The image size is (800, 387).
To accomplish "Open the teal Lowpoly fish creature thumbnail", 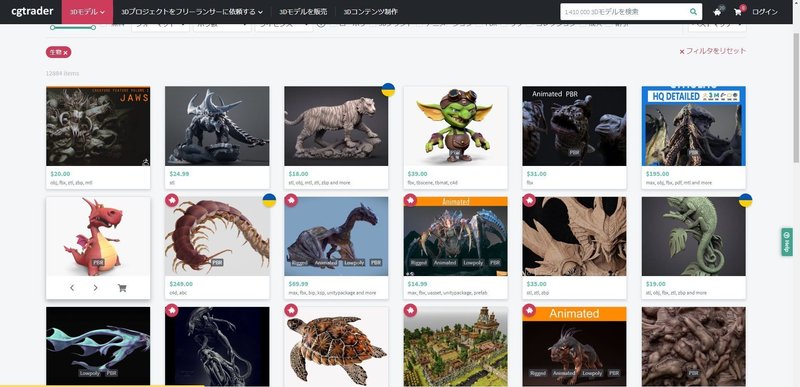I will 98,346.
